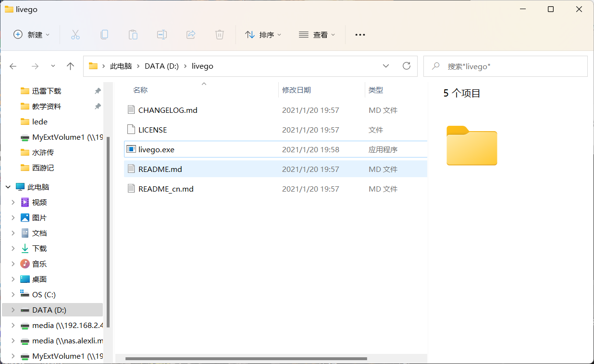Click DATA (D:) in address breadcrumb

pyautogui.click(x=161, y=66)
